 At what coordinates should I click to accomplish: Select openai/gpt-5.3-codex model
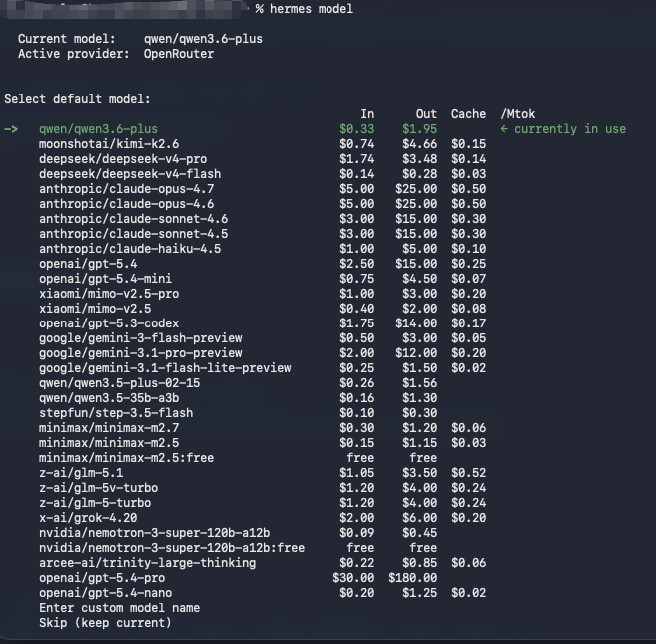point(109,323)
